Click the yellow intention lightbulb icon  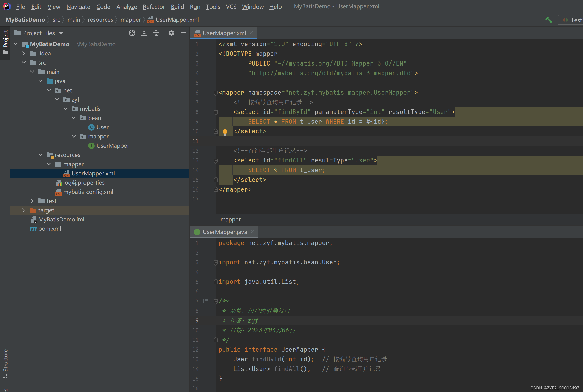point(225,132)
